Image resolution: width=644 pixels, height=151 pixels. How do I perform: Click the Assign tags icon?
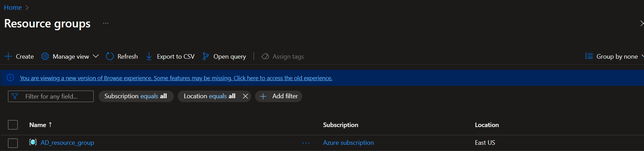[x=265, y=57]
